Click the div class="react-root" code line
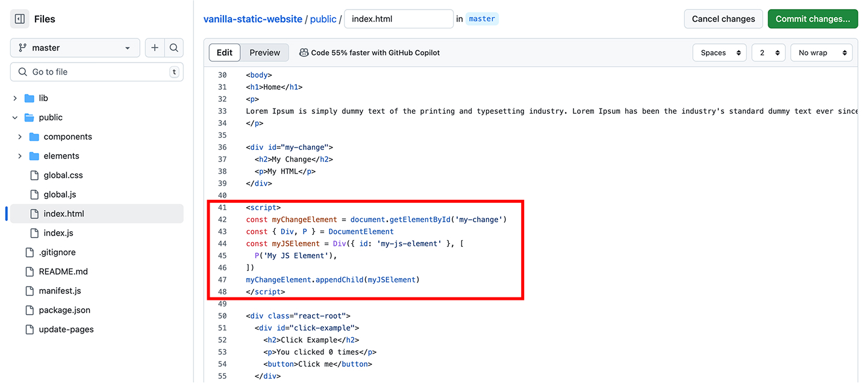868x383 pixels. pos(298,316)
